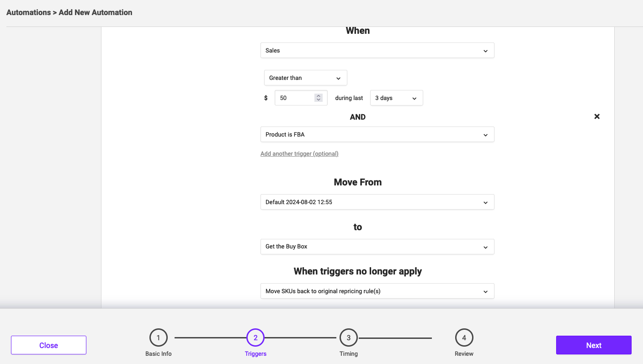
Task: Click the 'during last' label
Action: coord(349,98)
